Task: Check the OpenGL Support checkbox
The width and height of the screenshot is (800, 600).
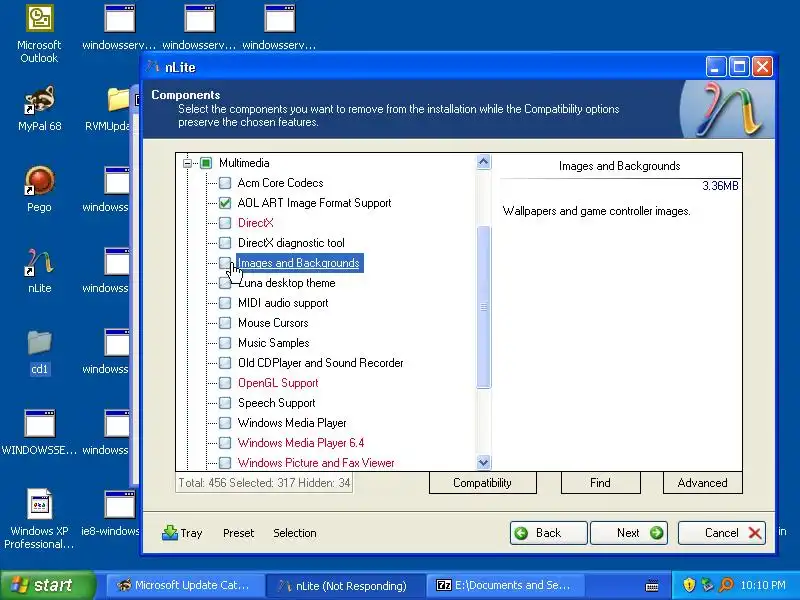Action: 224,383
